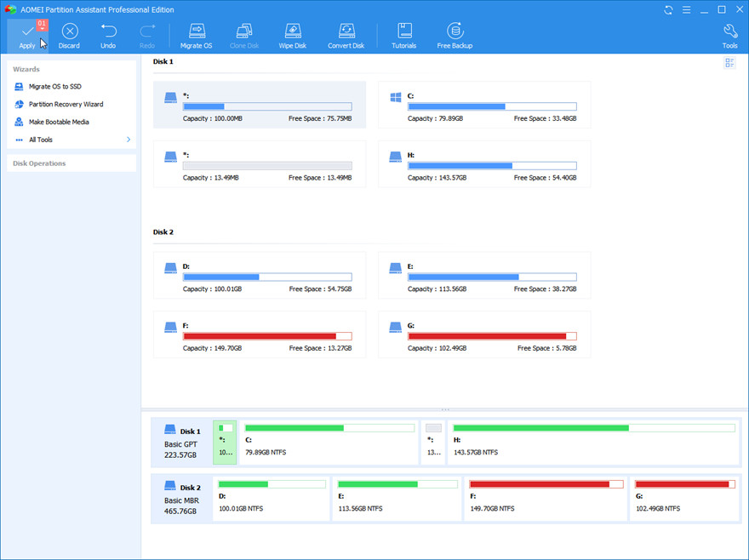Screen dimensions: 749x560
Task: Discard the pending operations
Action: pyautogui.click(x=69, y=37)
